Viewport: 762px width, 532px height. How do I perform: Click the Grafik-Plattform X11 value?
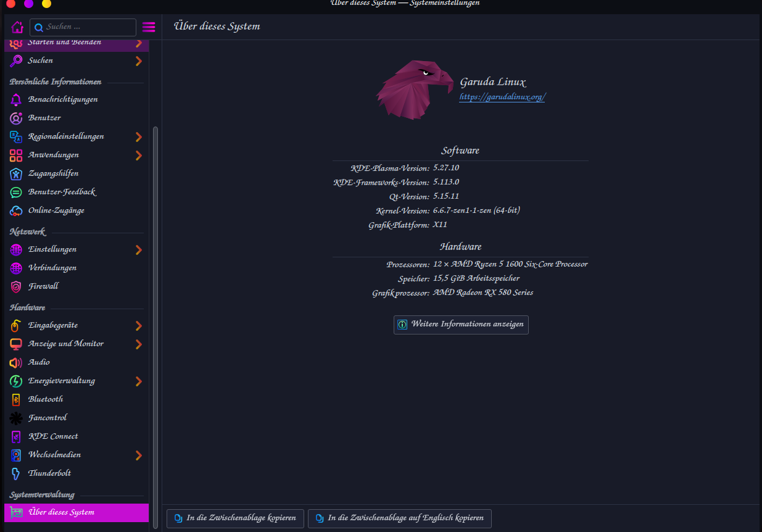440,225
